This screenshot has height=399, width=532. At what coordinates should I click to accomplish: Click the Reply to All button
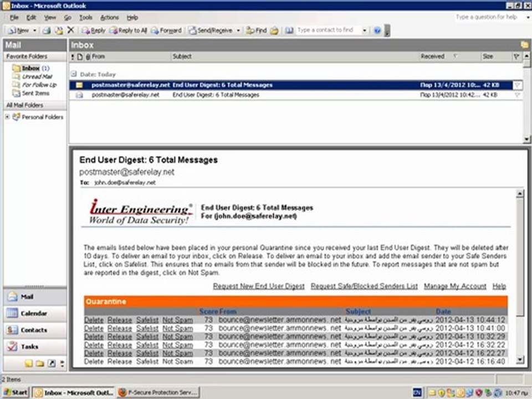[x=128, y=30]
